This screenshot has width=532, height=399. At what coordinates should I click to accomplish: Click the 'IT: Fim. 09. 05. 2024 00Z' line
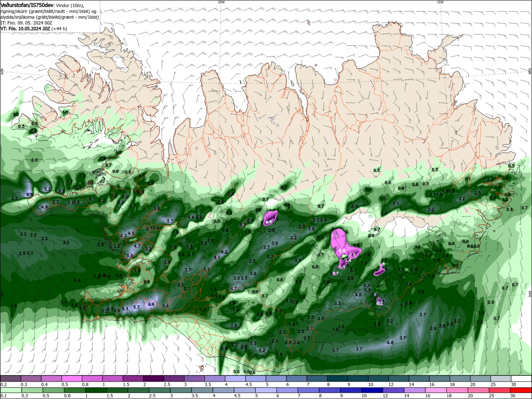click(26, 23)
